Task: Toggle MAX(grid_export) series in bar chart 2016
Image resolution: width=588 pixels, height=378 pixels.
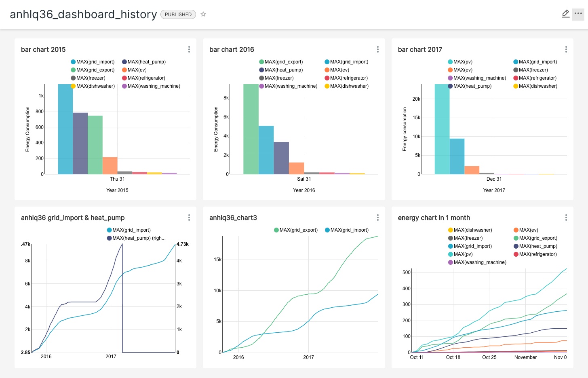Action: pos(281,62)
